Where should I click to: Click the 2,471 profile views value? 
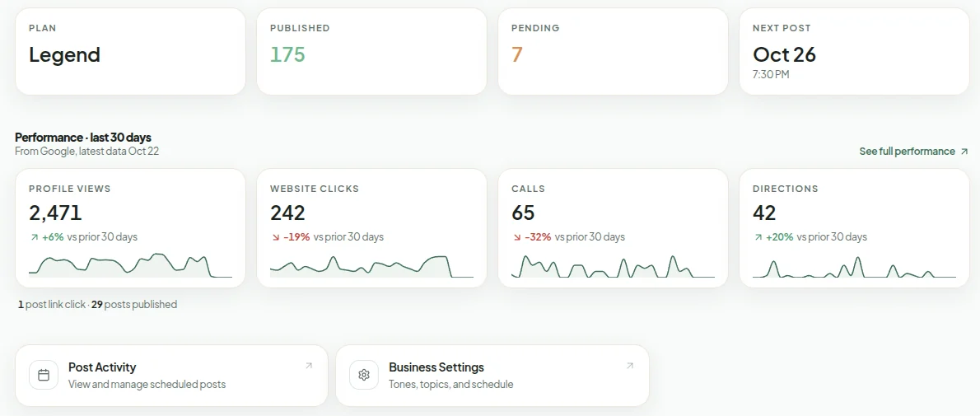[x=55, y=213]
